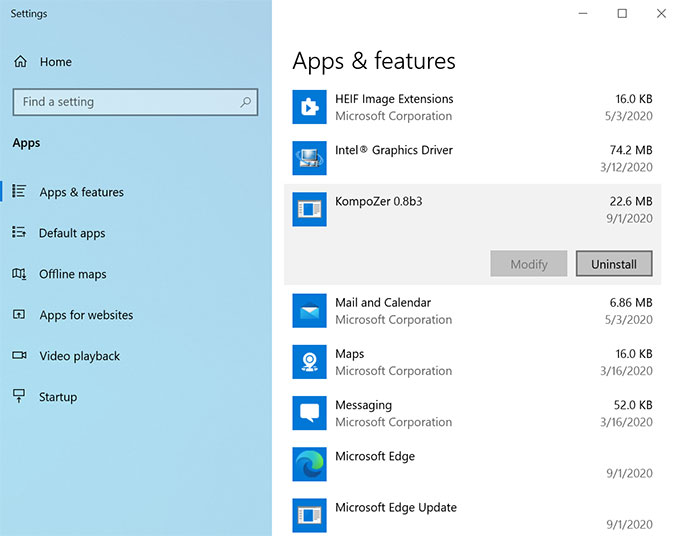Click the search magnifier icon in Find a setting
This screenshot has height=536, width=680.
coord(245,102)
